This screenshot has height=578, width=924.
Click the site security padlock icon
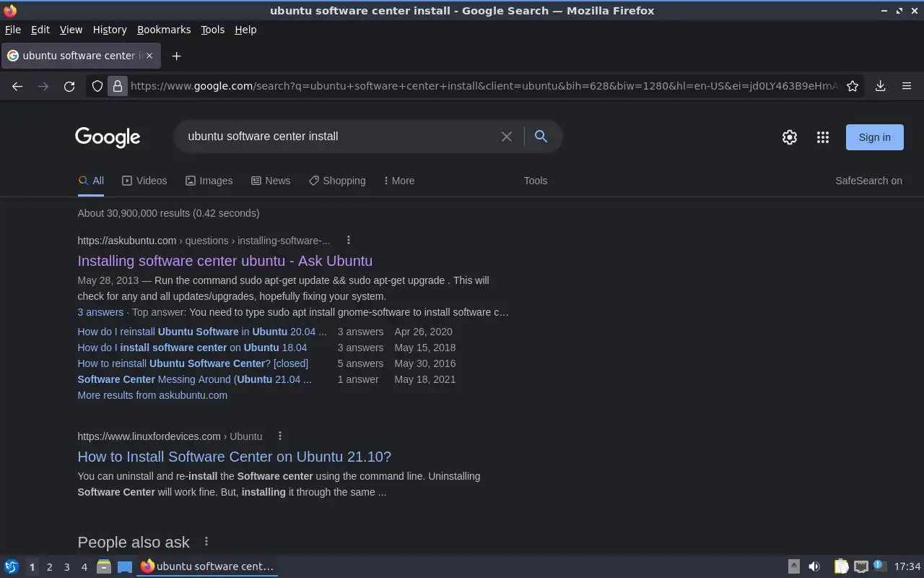click(x=118, y=86)
